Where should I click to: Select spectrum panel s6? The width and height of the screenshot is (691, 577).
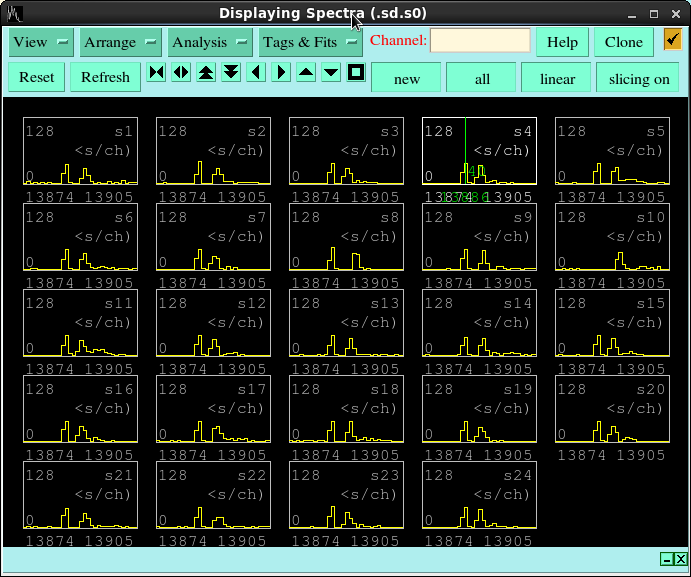(x=81, y=237)
